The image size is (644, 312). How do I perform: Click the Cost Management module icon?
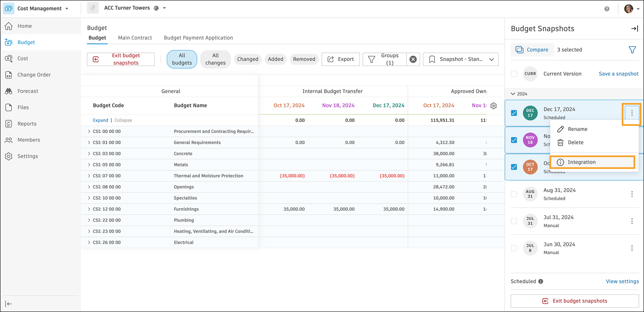(x=9, y=9)
